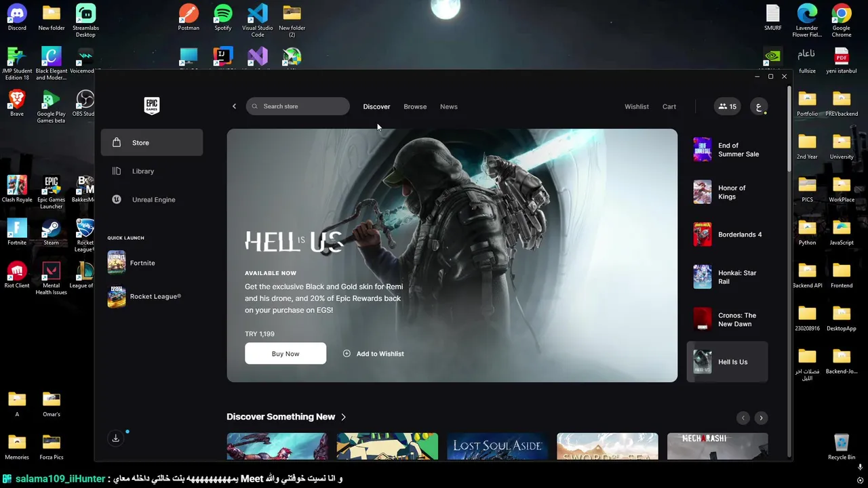Open the JavaScript folder
Screen dimensions: 868x488
pos(842,232)
